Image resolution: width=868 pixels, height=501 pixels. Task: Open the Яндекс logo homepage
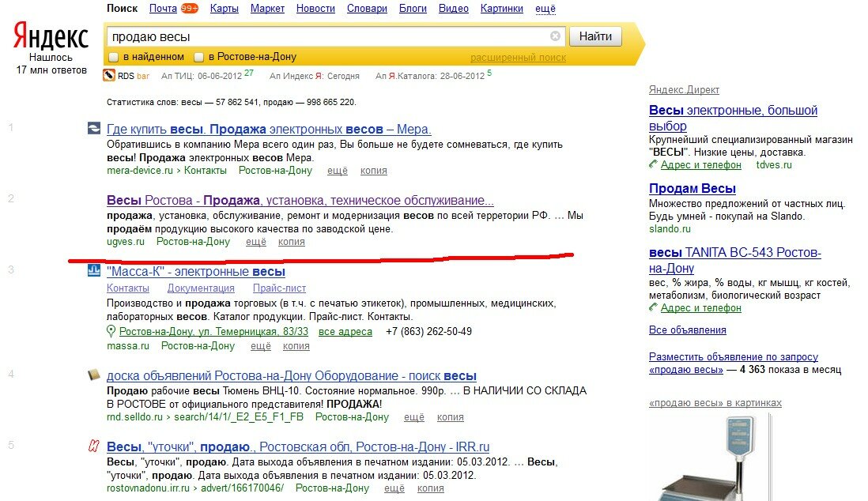tap(51, 37)
